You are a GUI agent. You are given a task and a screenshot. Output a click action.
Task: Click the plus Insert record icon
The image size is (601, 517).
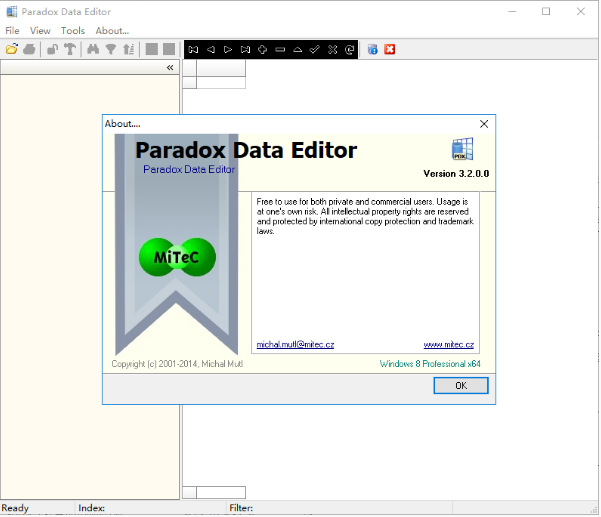[263, 49]
